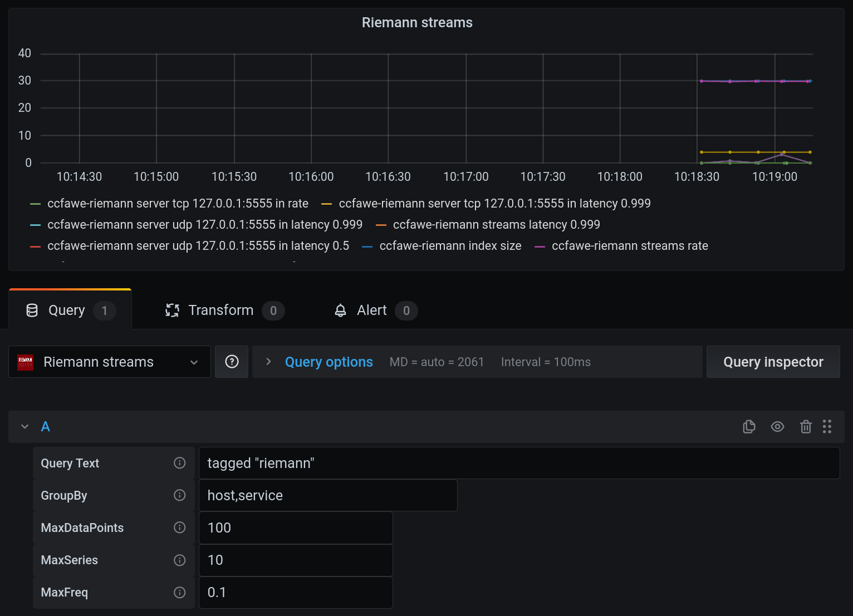Image resolution: width=853 pixels, height=616 pixels.
Task: Focus the GroupBy input field
Action: 328,495
